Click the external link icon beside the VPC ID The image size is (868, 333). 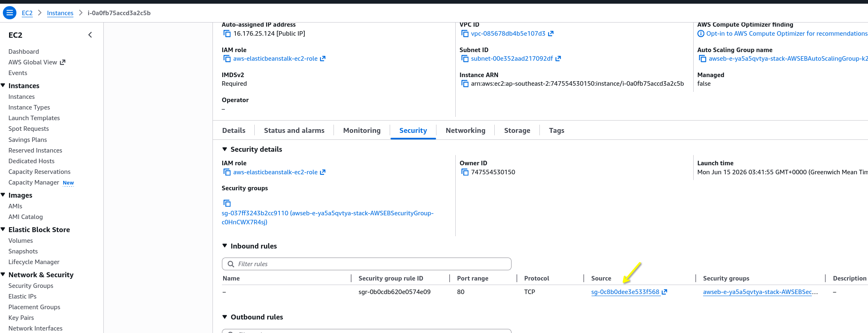[551, 34]
